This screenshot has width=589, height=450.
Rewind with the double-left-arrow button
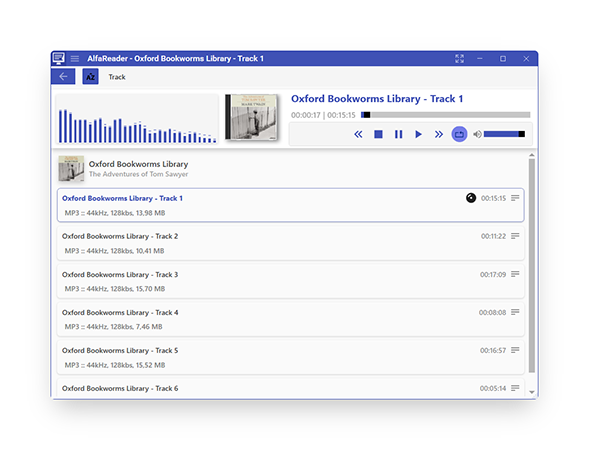click(x=358, y=134)
